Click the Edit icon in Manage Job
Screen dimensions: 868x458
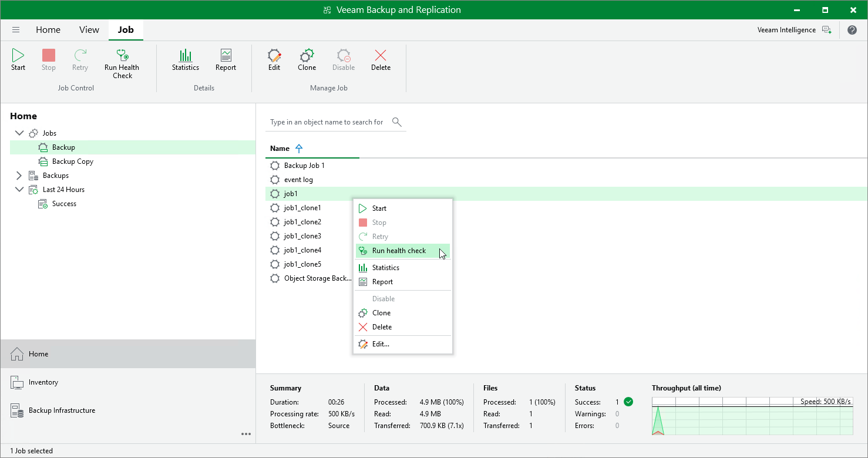coord(274,59)
